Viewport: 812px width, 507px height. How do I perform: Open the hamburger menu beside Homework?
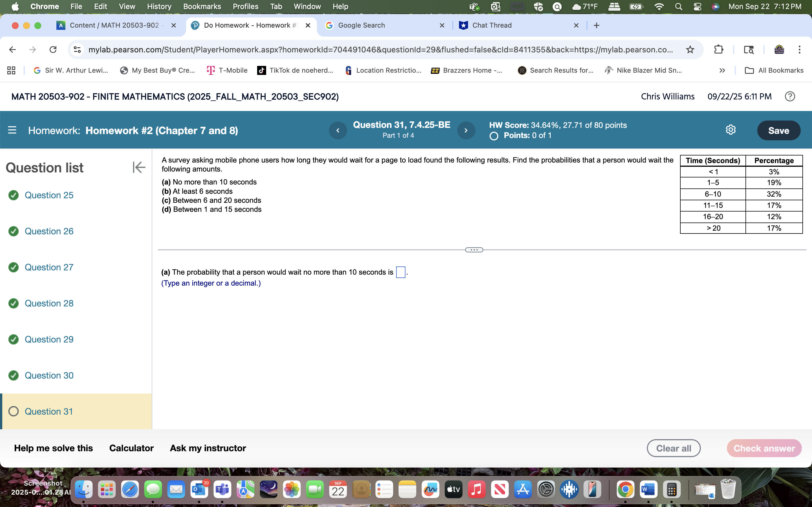pos(12,130)
